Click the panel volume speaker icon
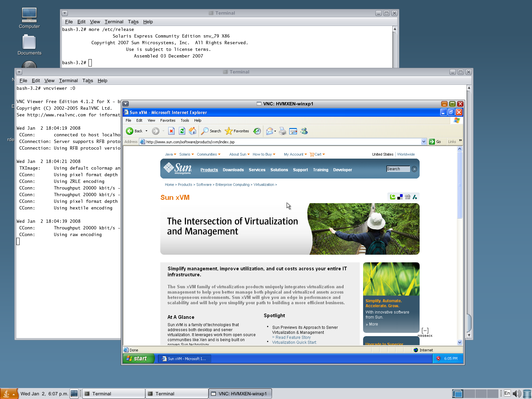532x399 pixels. coord(517,394)
